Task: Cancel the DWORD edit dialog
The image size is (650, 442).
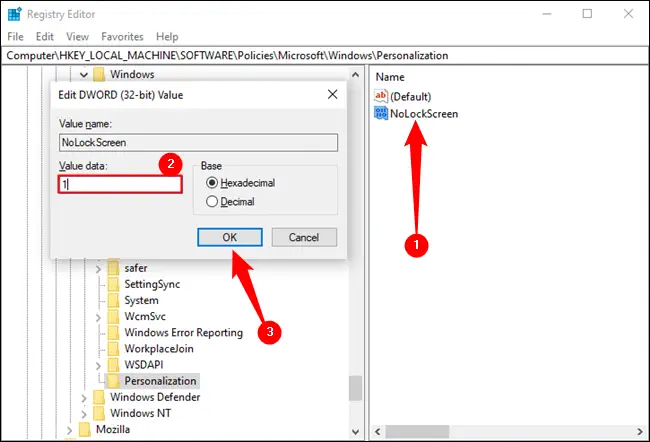Action: [304, 237]
